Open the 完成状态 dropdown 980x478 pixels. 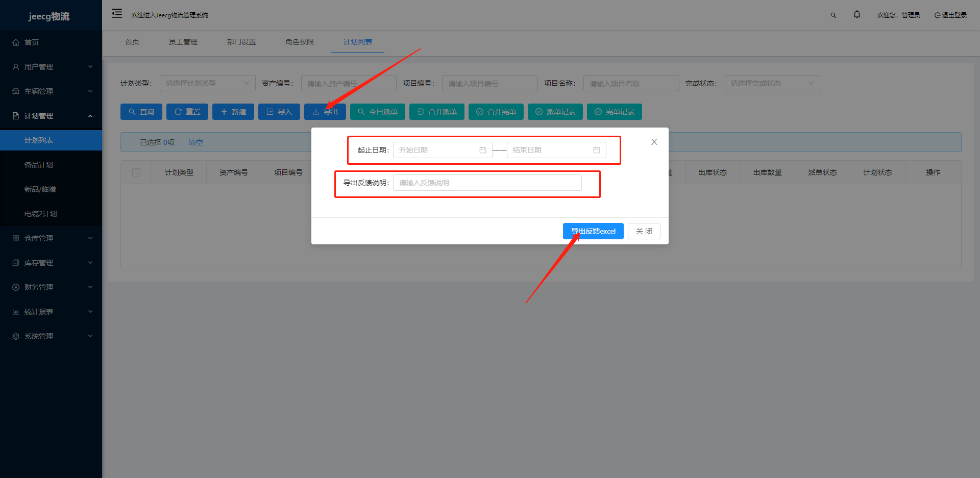point(772,83)
